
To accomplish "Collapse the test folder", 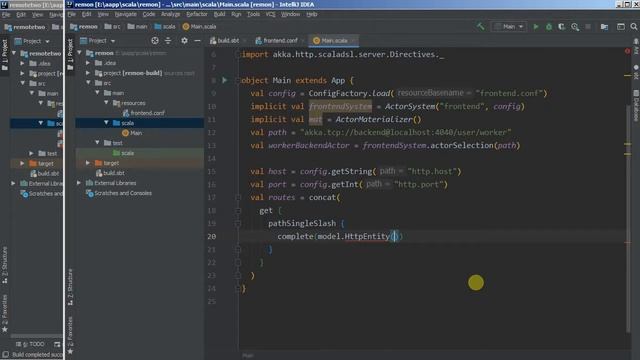I will 97,143.
